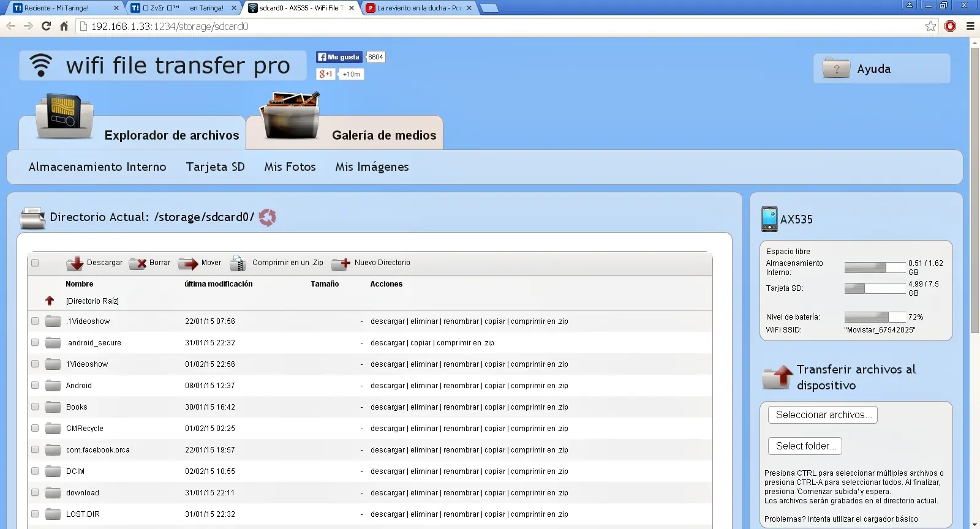The image size is (980, 529).
Task: Open a new browser tab button
Action: click(x=489, y=8)
